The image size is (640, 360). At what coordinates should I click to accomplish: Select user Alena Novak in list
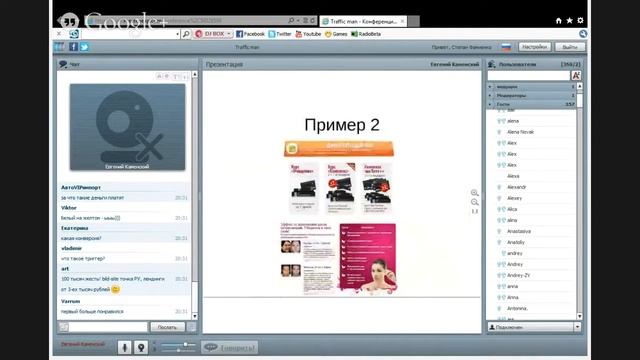(x=520, y=132)
